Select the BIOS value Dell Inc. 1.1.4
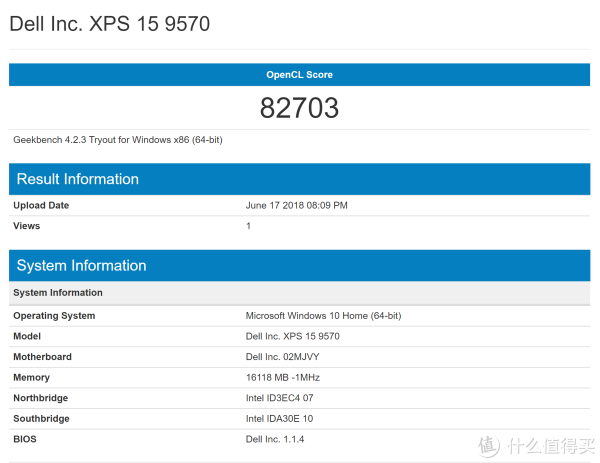The image size is (600, 463). 275,439
